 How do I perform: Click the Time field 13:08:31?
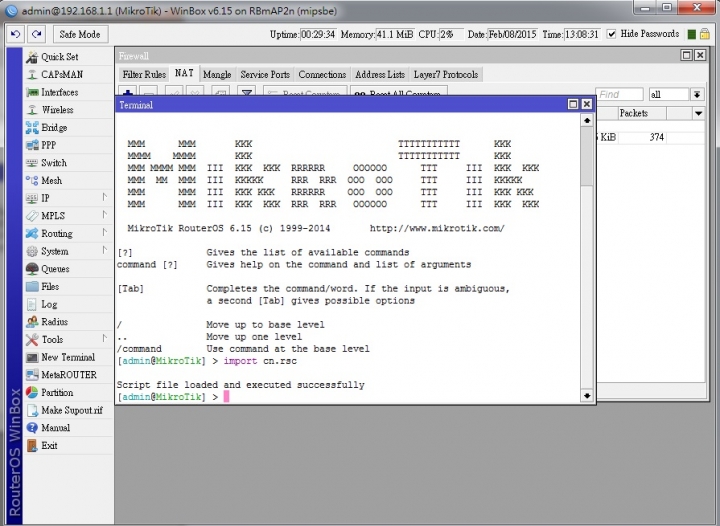coord(582,34)
